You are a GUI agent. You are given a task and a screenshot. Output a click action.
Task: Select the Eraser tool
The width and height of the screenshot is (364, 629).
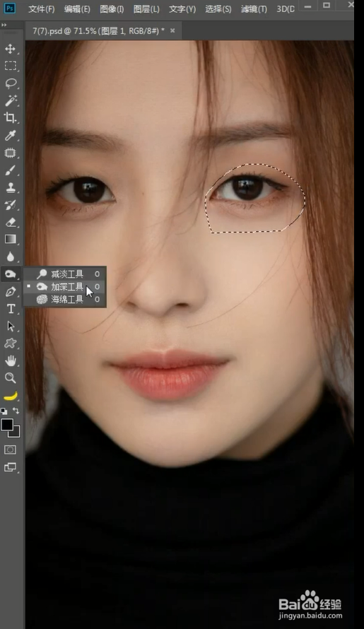click(10, 222)
